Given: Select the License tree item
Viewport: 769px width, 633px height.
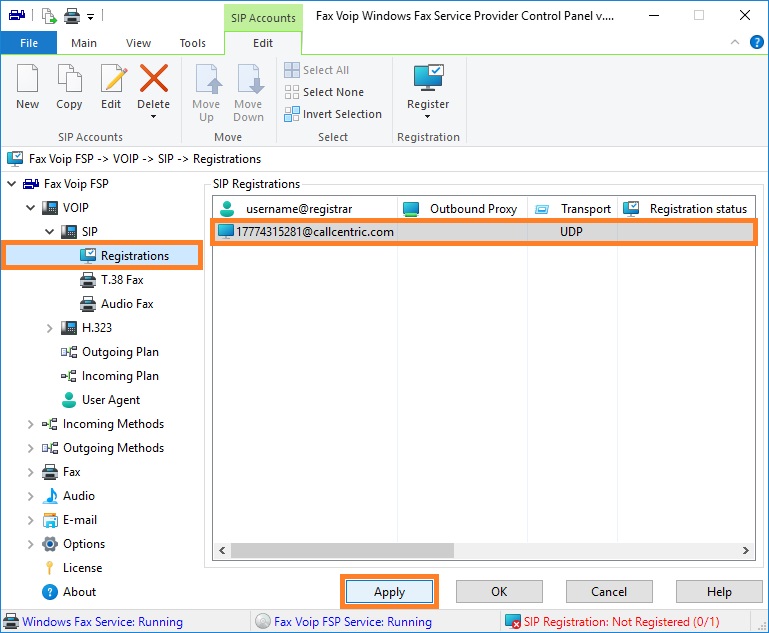Looking at the screenshot, I should [72, 568].
